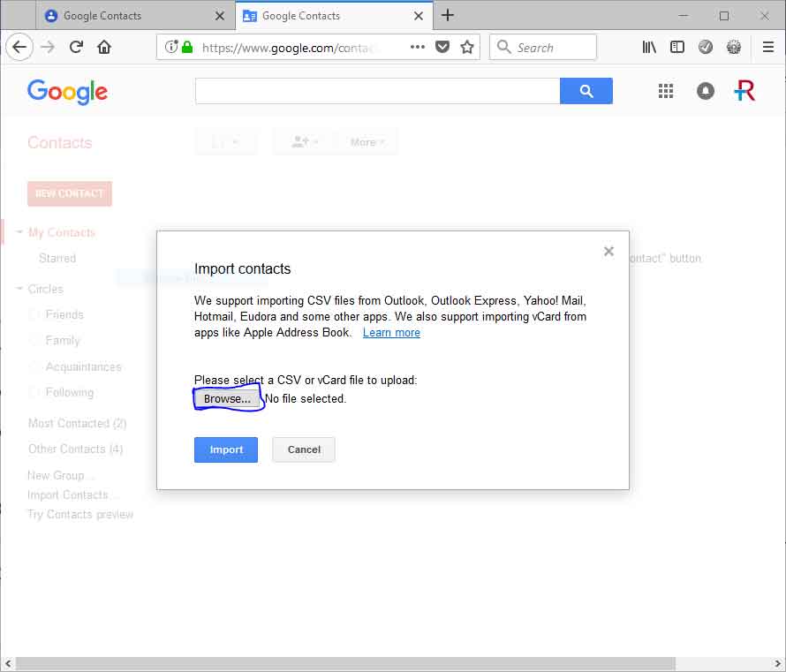This screenshot has width=786, height=672.
Task: Click Import Contacts in sidebar
Action: click(72, 495)
